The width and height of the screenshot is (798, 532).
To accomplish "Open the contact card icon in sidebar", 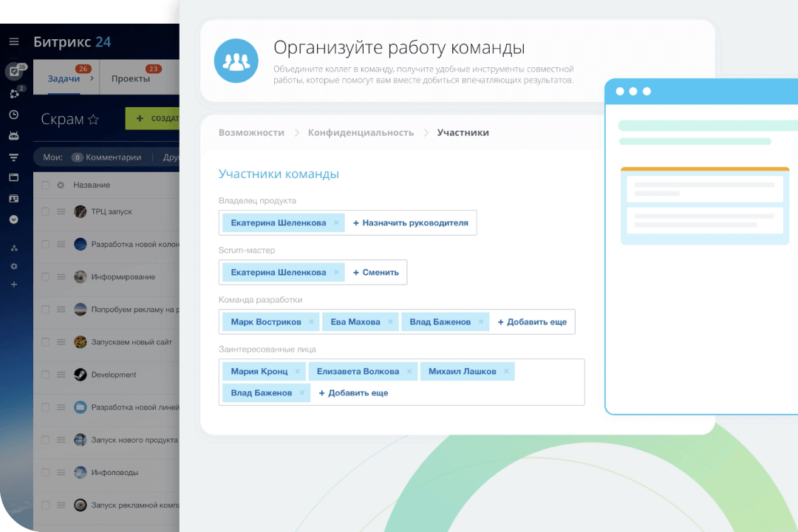I will (x=14, y=199).
